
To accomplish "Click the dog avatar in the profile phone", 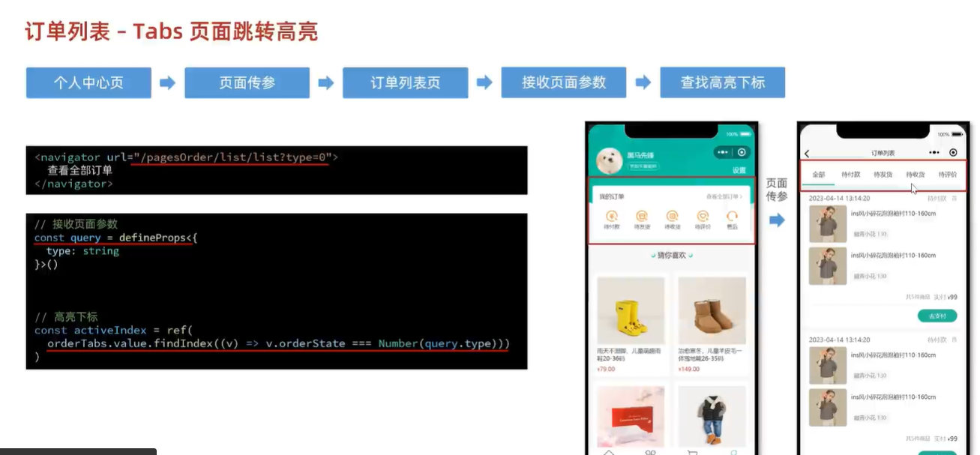I will pyautogui.click(x=610, y=160).
